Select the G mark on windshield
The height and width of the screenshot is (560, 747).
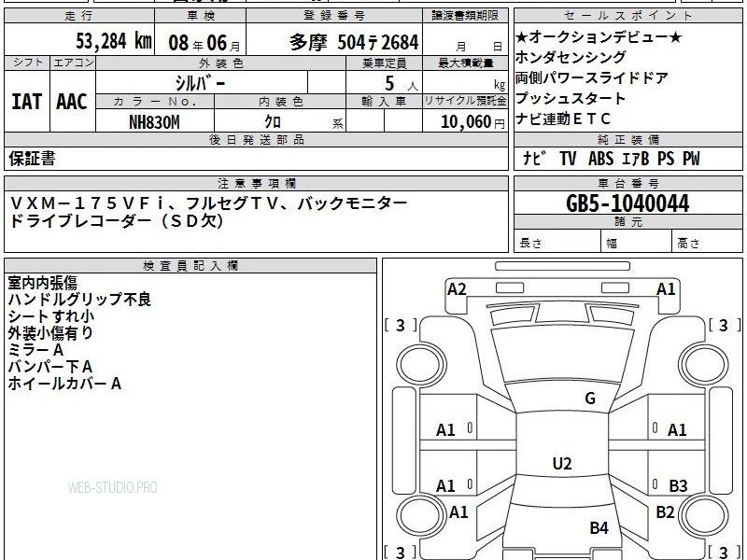pos(590,399)
